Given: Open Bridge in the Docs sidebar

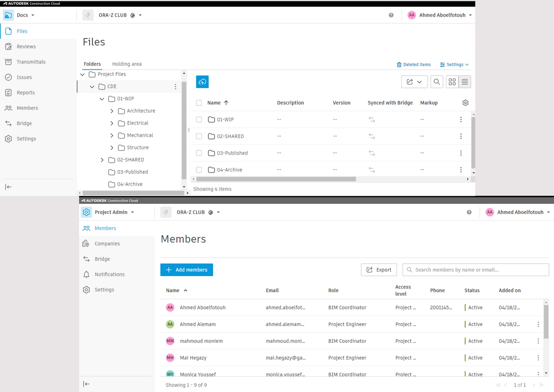Looking at the screenshot, I should 24,123.
